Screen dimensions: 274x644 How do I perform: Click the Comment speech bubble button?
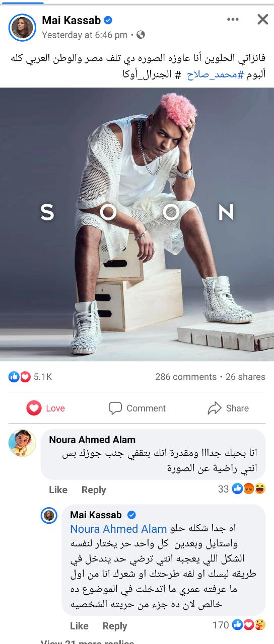tap(137, 408)
